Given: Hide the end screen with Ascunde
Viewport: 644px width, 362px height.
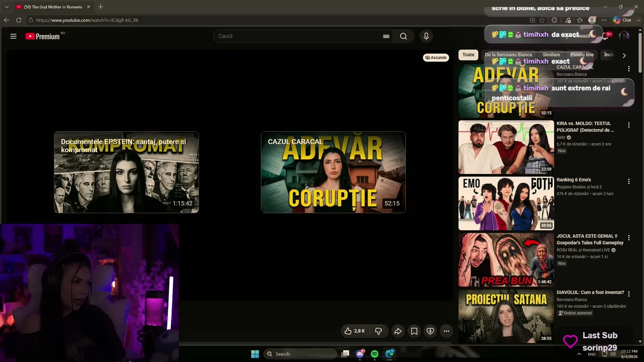Looking at the screenshot, I should (436, 58).
